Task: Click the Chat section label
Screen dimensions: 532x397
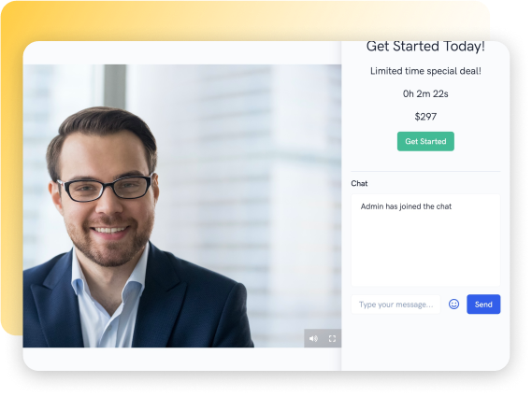Action: click(x=359, y=183)
